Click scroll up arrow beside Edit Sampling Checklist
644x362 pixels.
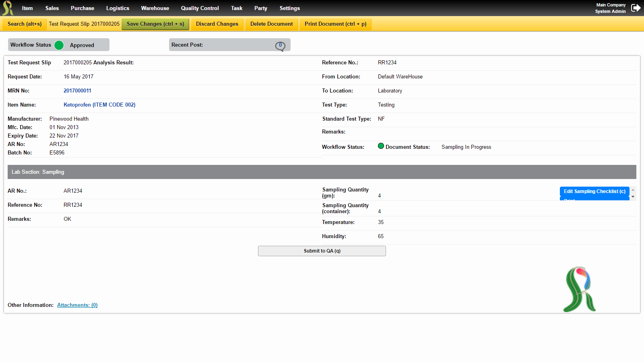pyautogui.click(x=633, y=190)
